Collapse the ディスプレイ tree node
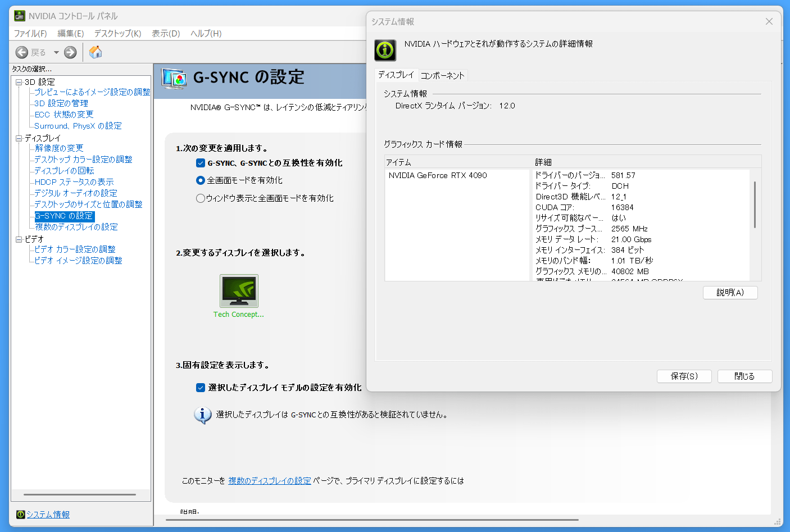Viewport: 790px width, 532px height. (19, 138)
